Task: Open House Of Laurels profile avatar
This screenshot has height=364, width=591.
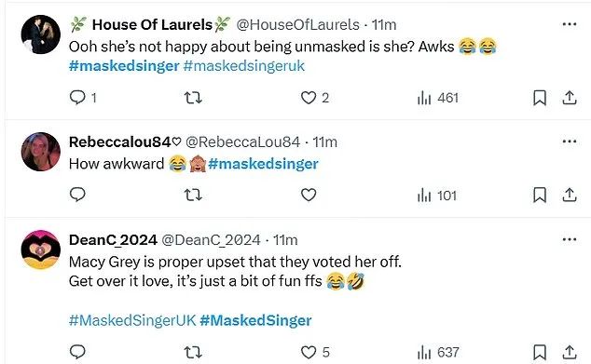Action: (x=41, y=34)
